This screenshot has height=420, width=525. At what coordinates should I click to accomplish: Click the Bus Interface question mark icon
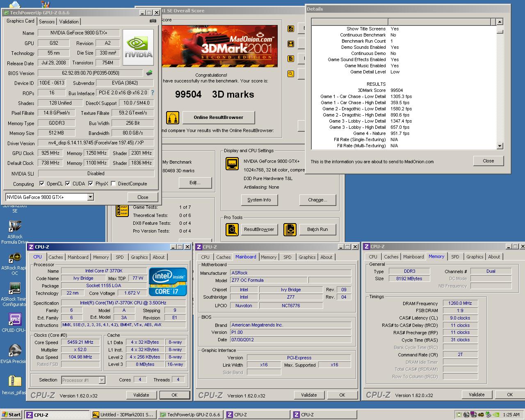click(153, 93)
